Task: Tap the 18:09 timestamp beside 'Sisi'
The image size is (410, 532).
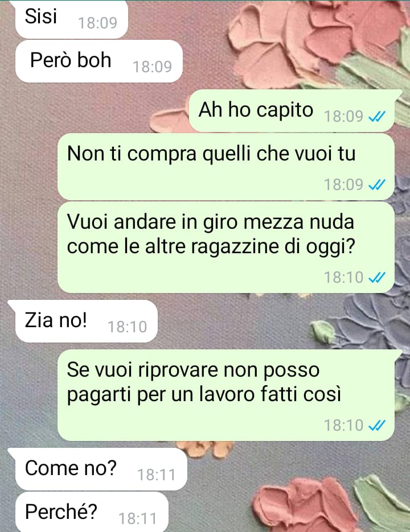Action: 97,23
